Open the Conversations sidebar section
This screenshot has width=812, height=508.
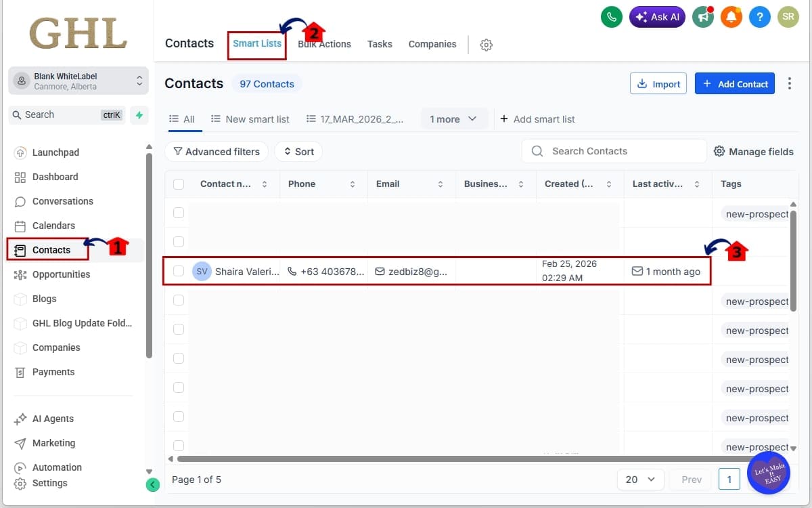[x=62, y=201]
